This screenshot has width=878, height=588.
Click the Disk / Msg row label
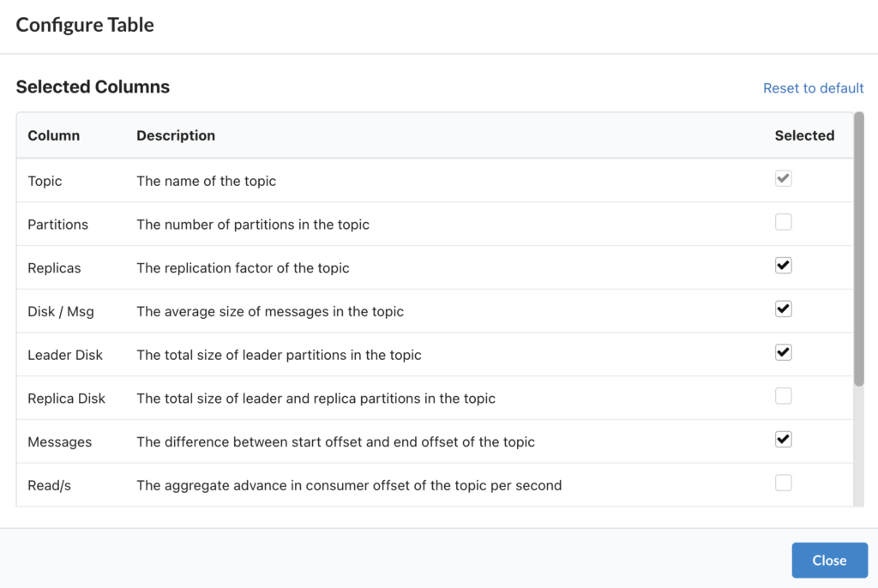pyautogui.click(x=61, y=311)
